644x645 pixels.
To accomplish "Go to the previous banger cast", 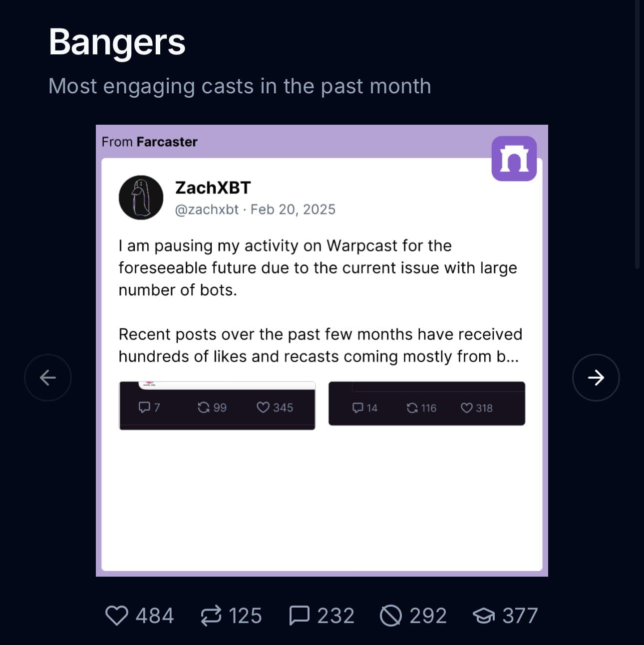I will tap(48, 378).
